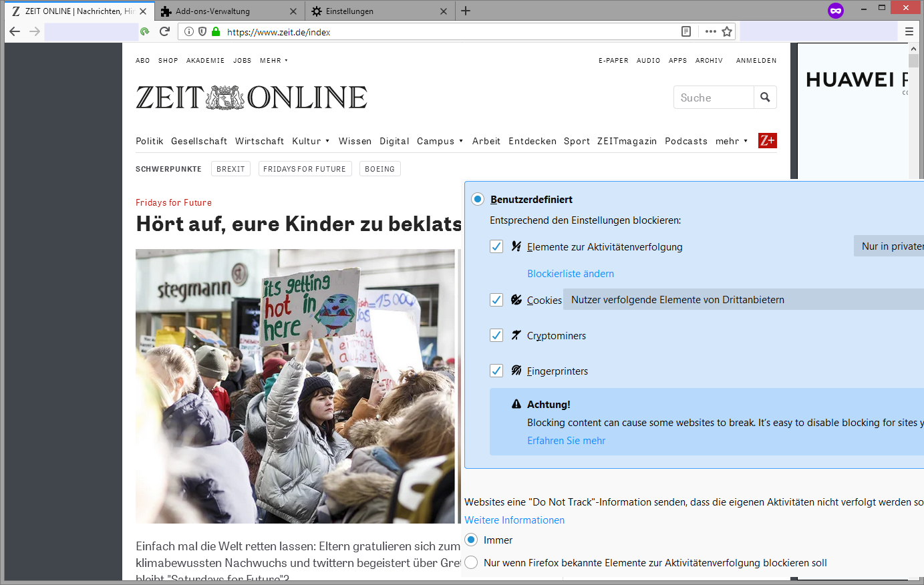Click the green padlock security icon
The width and height of the screenshot is (924, 585).
tap(215, 31)
